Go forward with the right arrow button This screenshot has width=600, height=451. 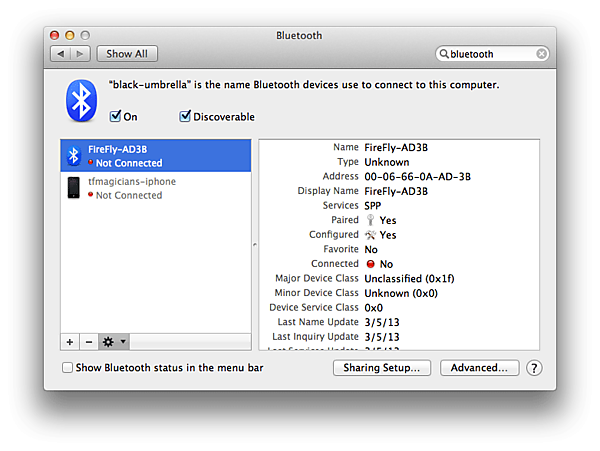[x=80, y=54]
